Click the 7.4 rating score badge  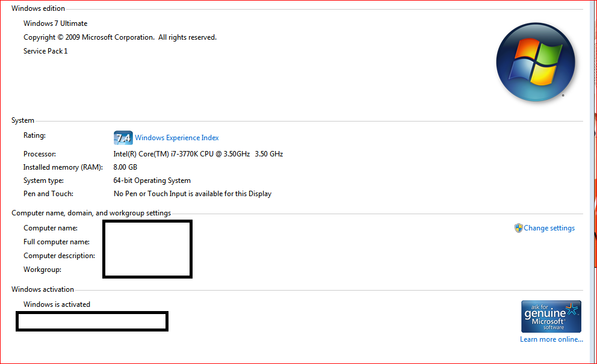[x=123, y=138]
